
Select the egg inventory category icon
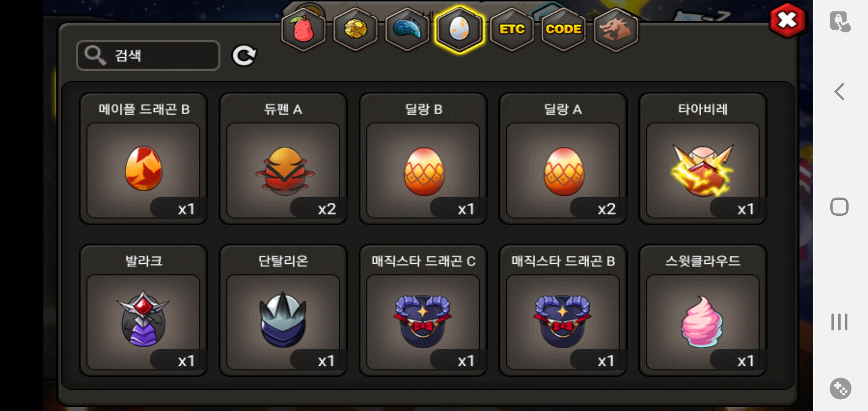(x=460, y=29)
